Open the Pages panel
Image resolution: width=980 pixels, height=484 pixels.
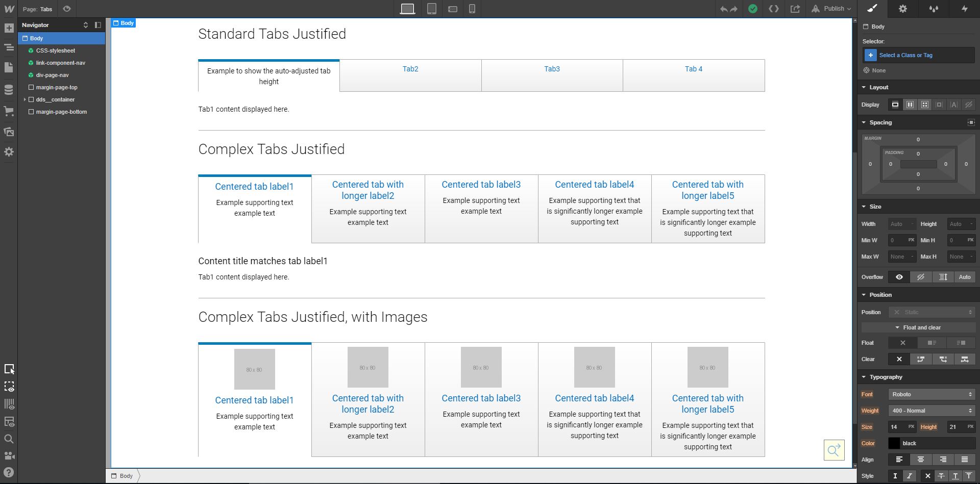click(9, 67)
